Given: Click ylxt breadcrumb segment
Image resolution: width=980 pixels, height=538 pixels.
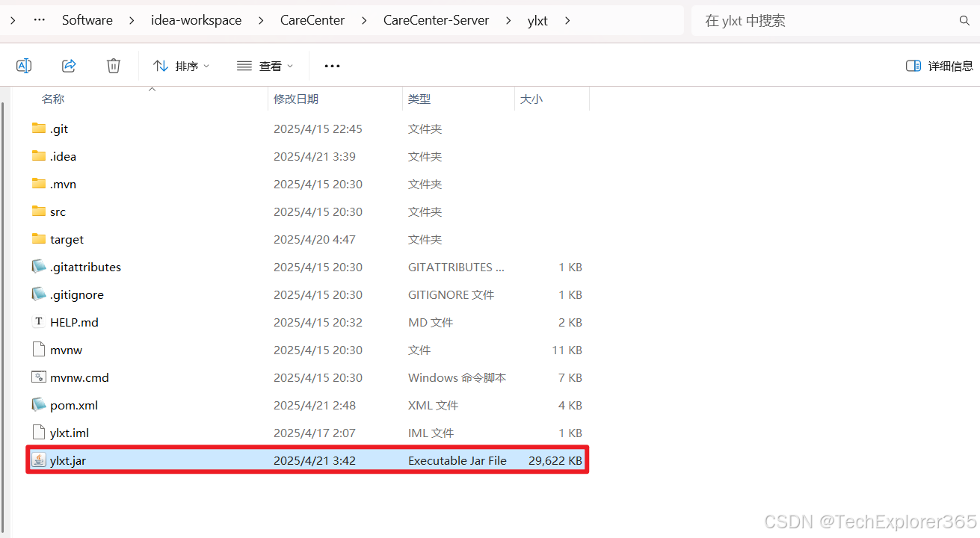Looking at the screenshot, I should point(537,20).
